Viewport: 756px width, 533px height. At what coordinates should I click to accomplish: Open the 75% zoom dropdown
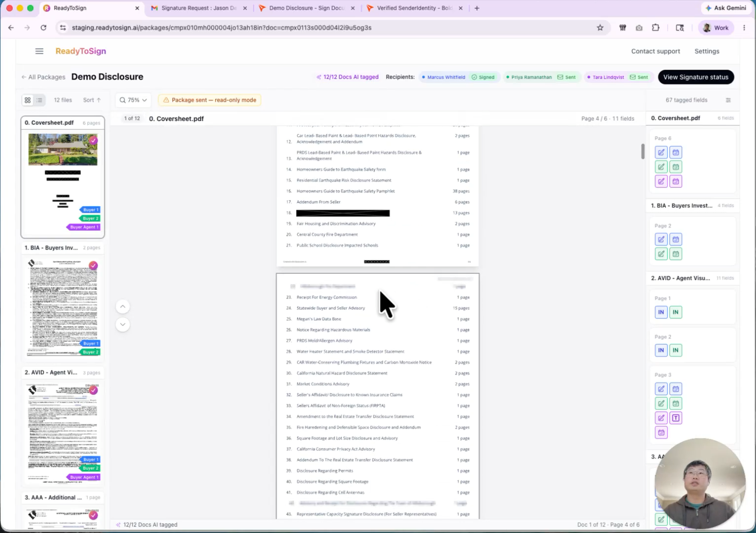(x=133, y=100)
